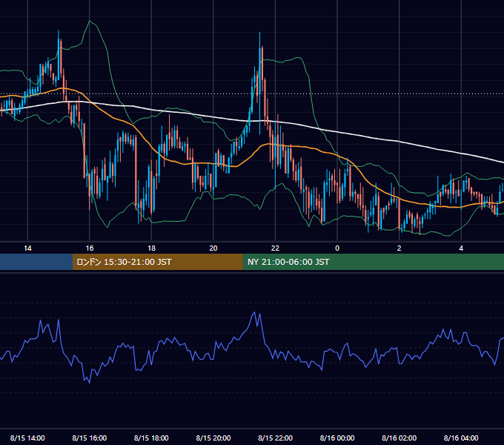Screen dimensions: 504x445
Task: Click the ロンドン 15:30-21:00 JST session bar
Action: click(157, 262)
